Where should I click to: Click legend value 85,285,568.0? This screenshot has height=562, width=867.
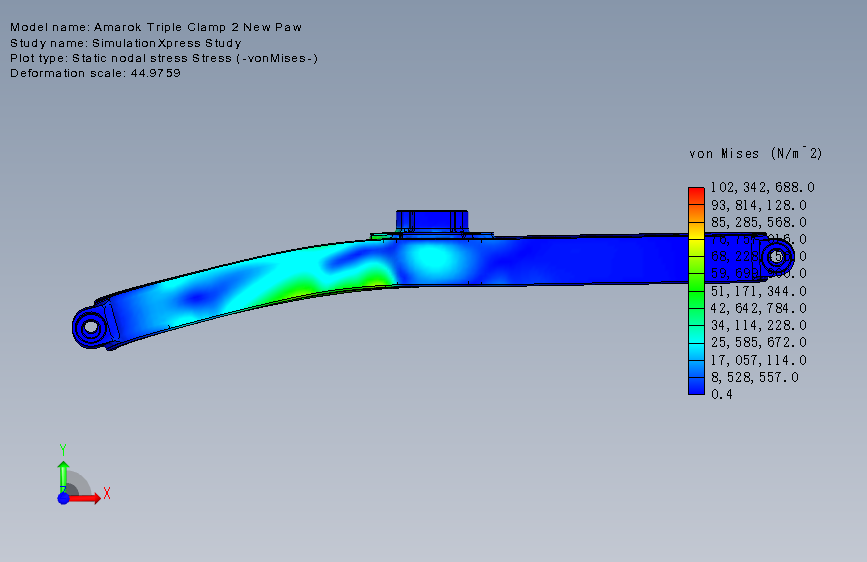[x=759, y=222]
